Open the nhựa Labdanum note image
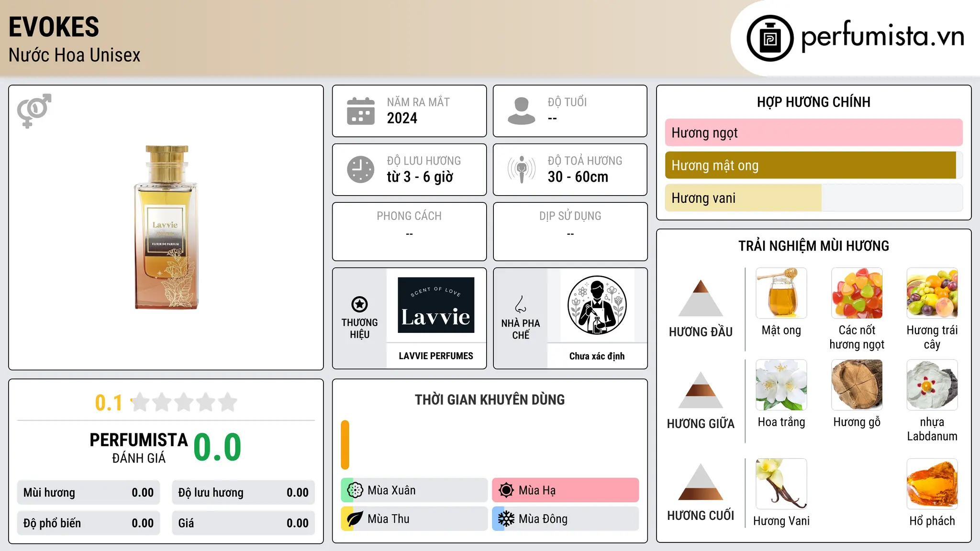980x551 pixels. coord(932,385)
